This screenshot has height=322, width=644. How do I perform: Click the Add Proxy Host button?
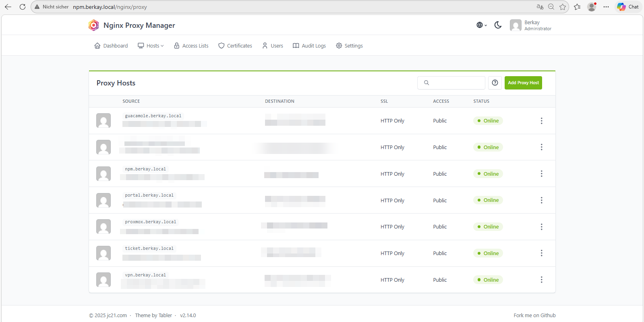click(523, 83)
